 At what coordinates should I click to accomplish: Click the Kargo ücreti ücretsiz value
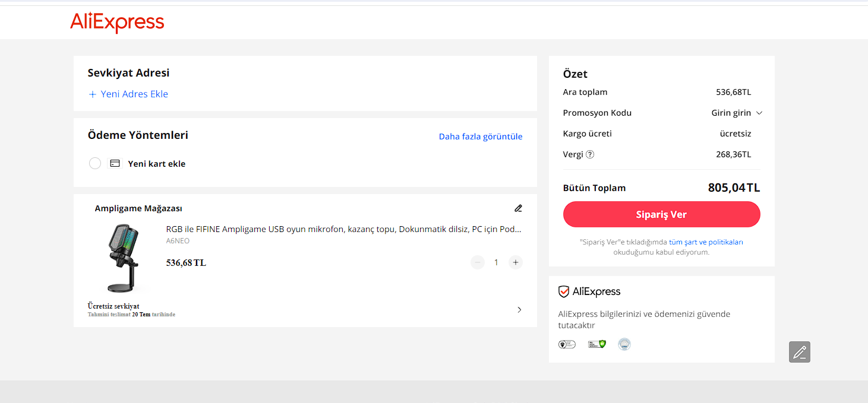point(736,134)
